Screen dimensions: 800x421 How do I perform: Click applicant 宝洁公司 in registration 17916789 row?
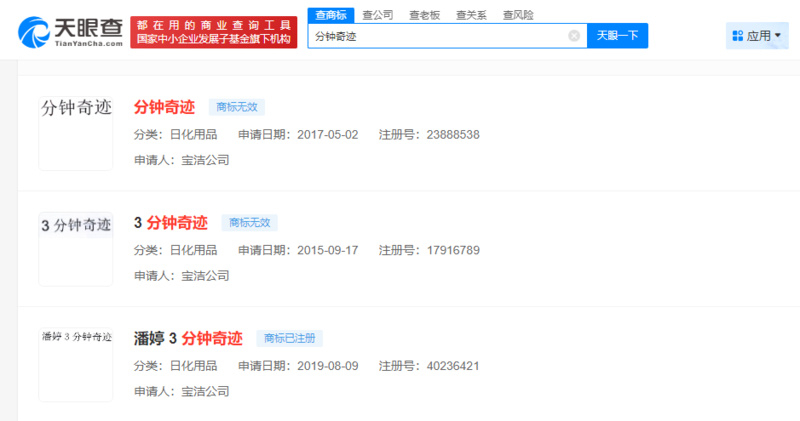(x=205, y=276)
